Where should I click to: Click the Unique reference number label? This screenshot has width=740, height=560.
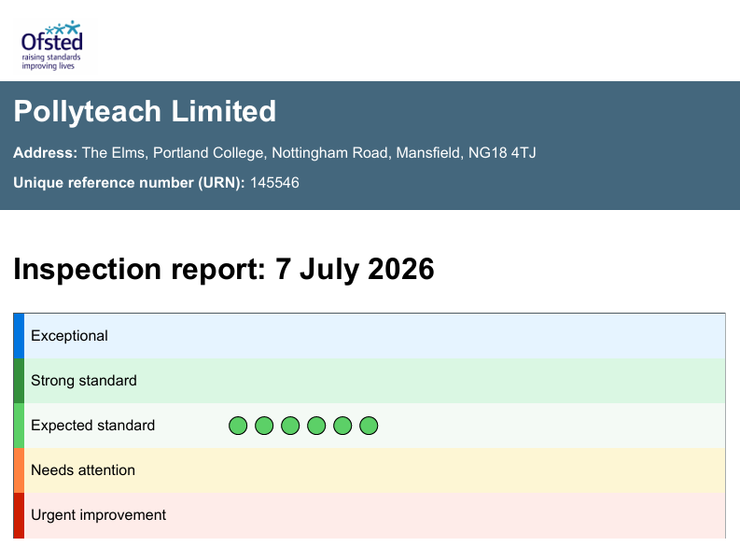129,183
